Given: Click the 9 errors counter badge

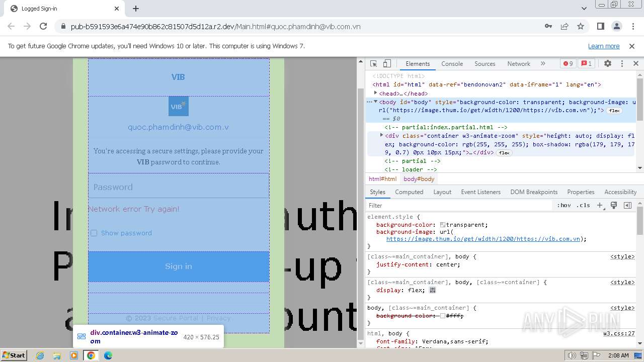Looking at the screenshot, I should click(568, 64).
